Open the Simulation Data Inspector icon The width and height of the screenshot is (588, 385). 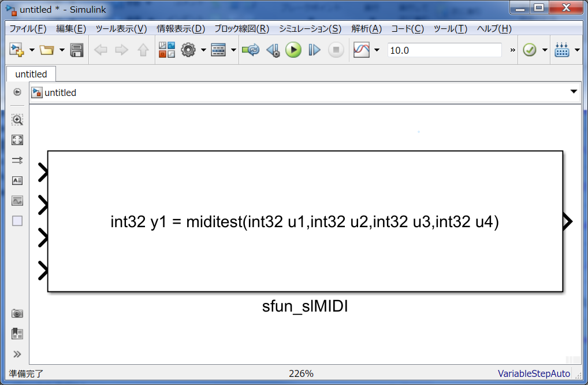coord(362,50)
